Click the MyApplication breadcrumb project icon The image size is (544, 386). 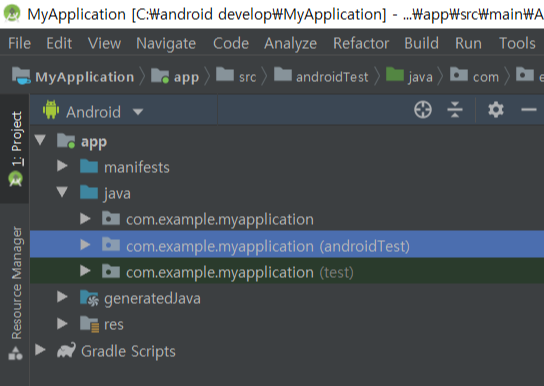21,76
